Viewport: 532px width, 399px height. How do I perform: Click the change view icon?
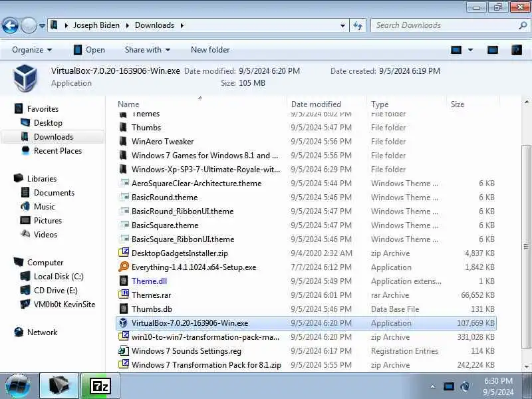tap(456, 51)
